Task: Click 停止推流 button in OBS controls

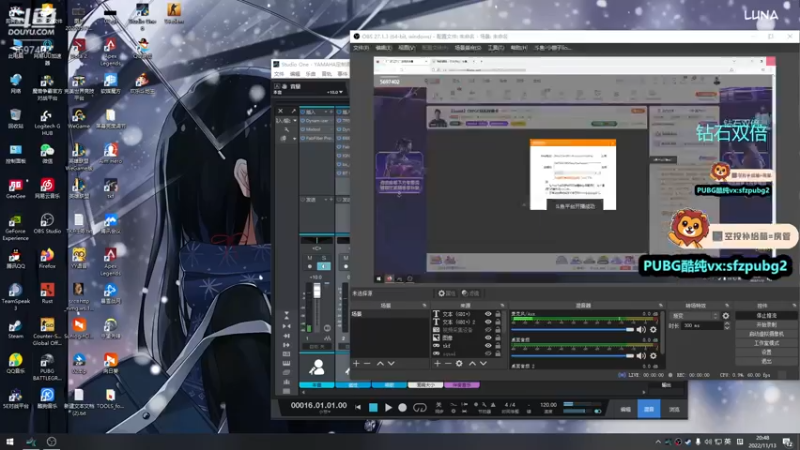Action: click(766, 316)
